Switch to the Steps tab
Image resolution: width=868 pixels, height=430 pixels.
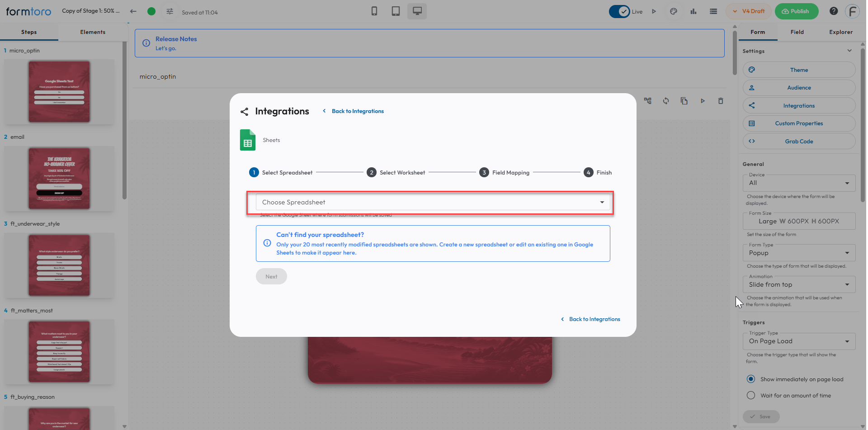[x=29, y=32]
